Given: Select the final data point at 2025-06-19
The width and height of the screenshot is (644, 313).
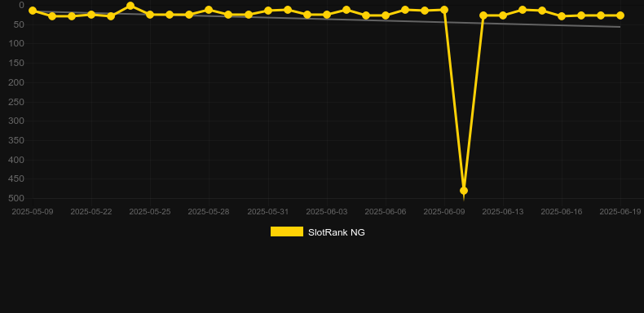Looking at the screenshot, I should point(620,15).
